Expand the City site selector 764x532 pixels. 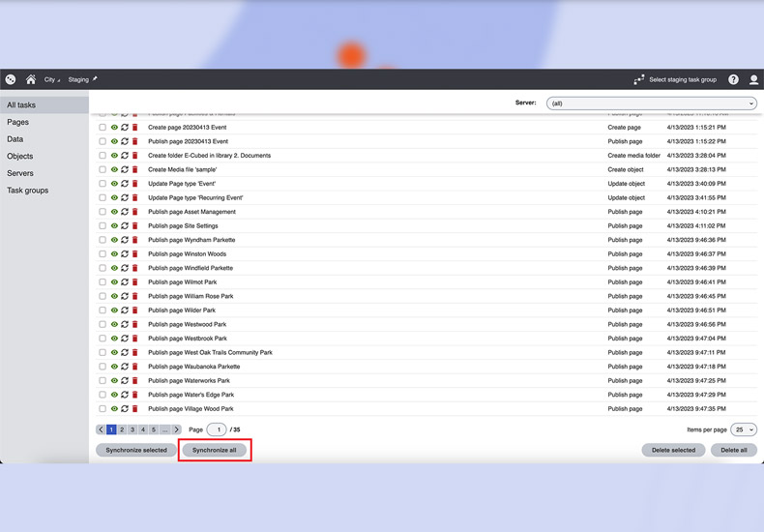[51, 80]
